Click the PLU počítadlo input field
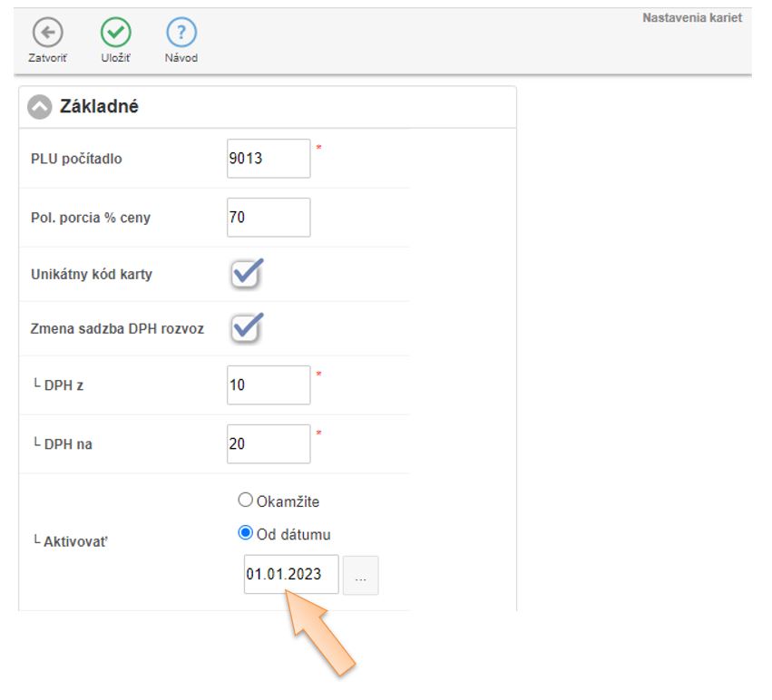The width and height of the screenshot is (772, 700). [x=269, y=159]
